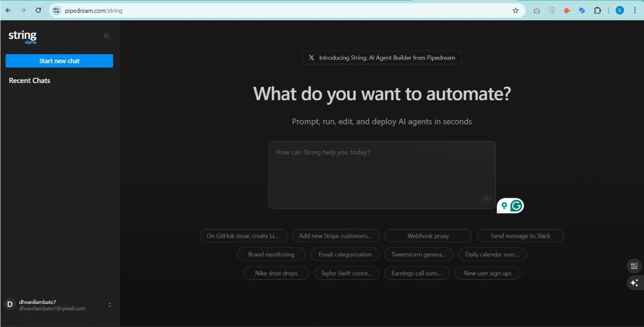The image size is (644, 327).
Task: Open account options next to the email address
Action: pos(109,304)
